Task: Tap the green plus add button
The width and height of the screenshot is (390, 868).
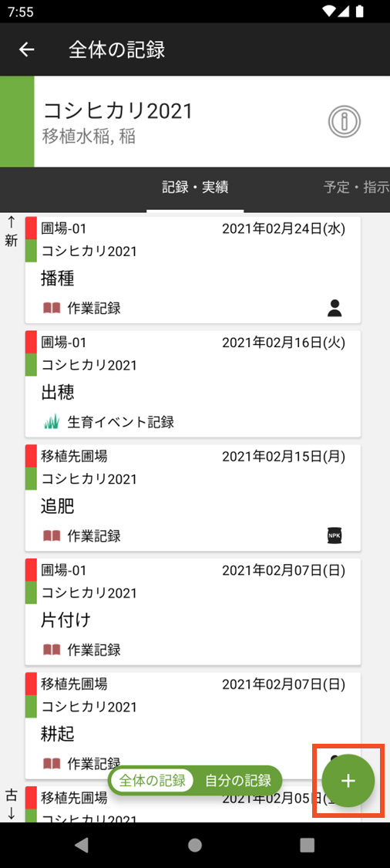Action: click(x=348, y=781)
